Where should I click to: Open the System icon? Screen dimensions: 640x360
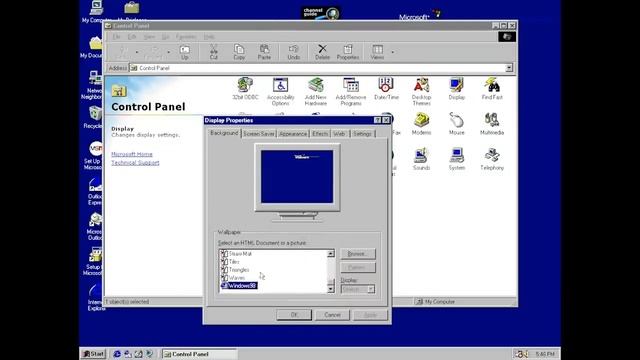pos(457,159)
